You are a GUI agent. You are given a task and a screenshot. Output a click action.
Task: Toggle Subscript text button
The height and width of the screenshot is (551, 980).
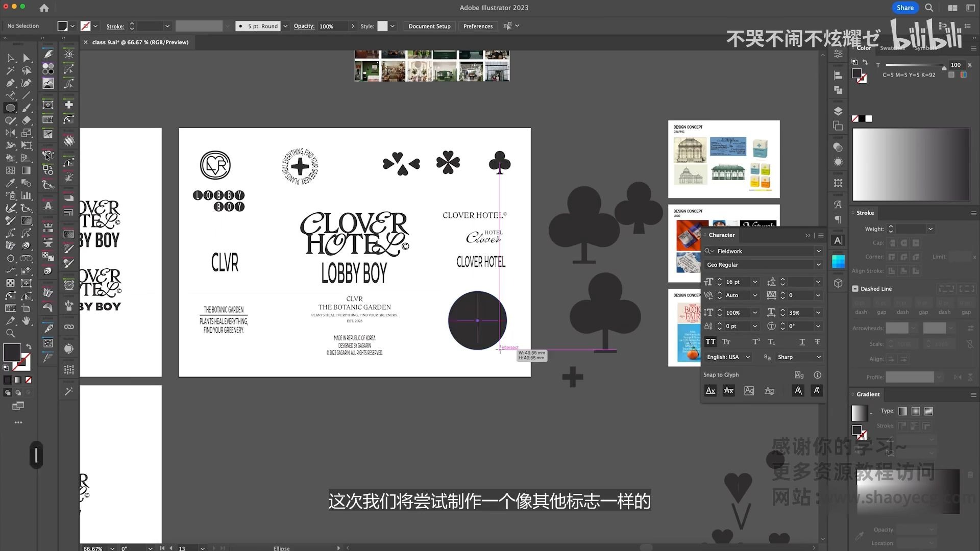point(771,342)
